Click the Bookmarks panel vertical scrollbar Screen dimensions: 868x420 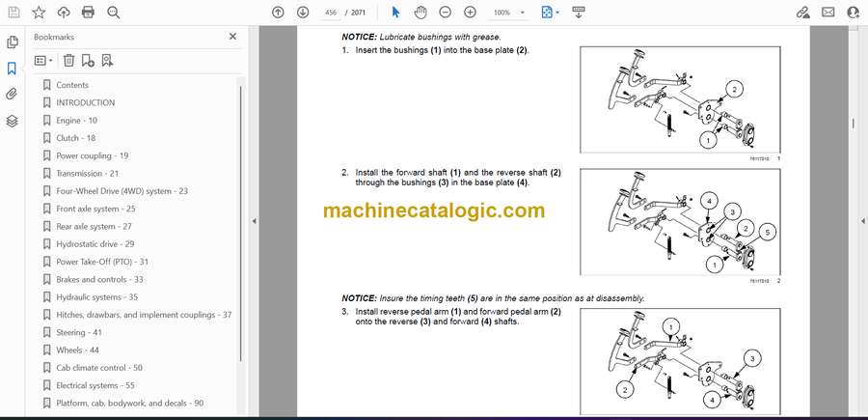tap(240, 222)
